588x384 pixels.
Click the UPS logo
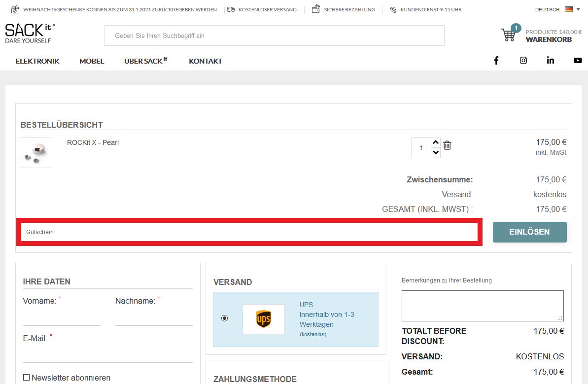[264, 319]
